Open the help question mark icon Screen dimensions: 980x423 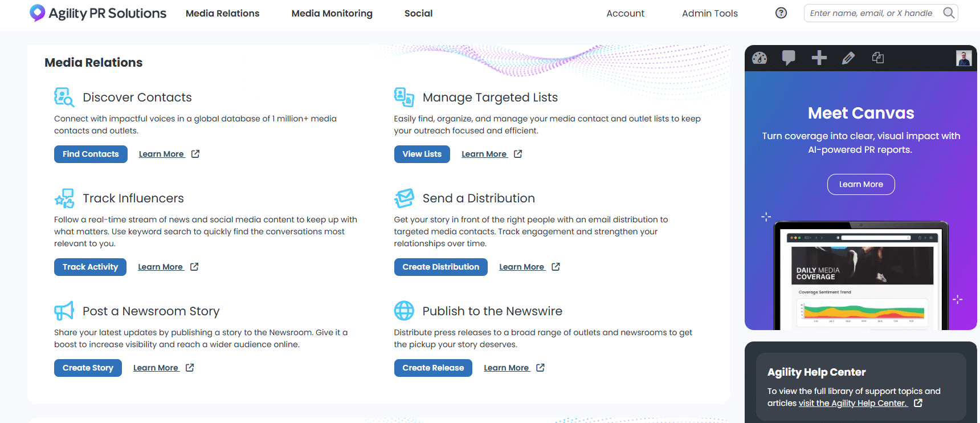pos(781,13)
